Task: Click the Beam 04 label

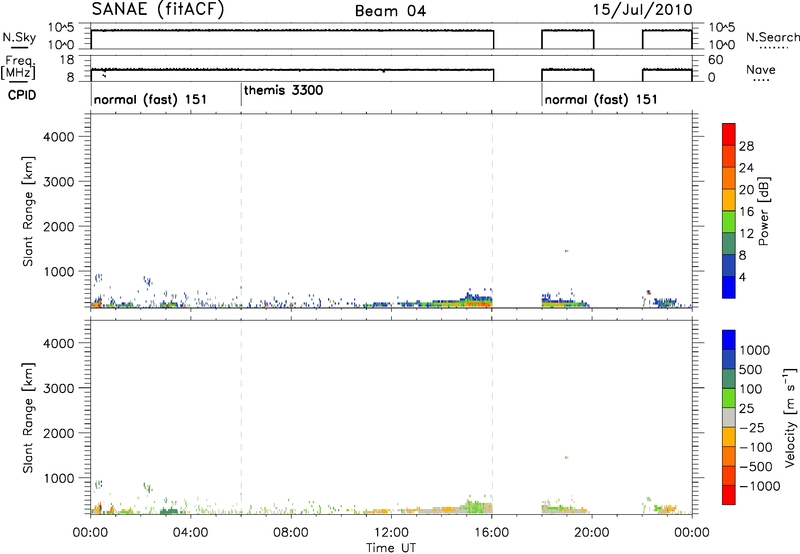Action: (x=390, y=11)
